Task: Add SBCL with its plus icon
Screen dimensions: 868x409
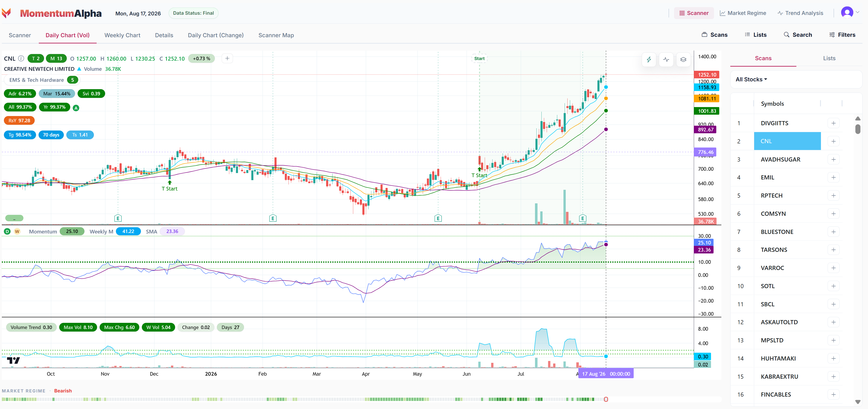Action: 833,304
